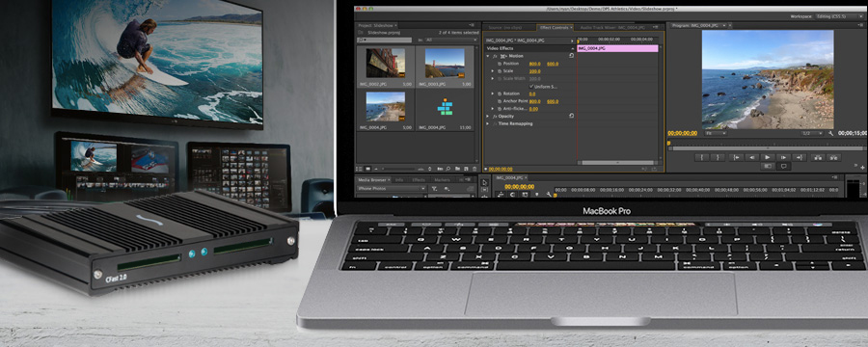
Task: Toggle the Uniform Scale checkbox
Action: [531, 87]
